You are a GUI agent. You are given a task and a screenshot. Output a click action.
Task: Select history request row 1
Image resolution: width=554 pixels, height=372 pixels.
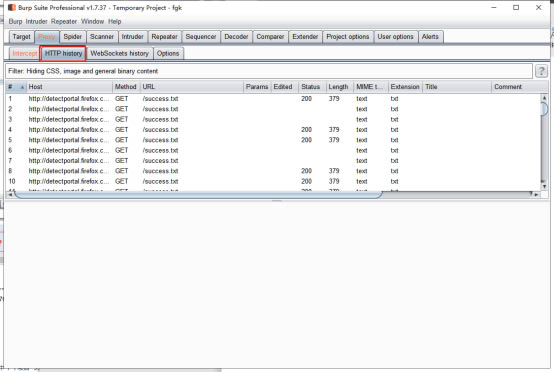273,99
